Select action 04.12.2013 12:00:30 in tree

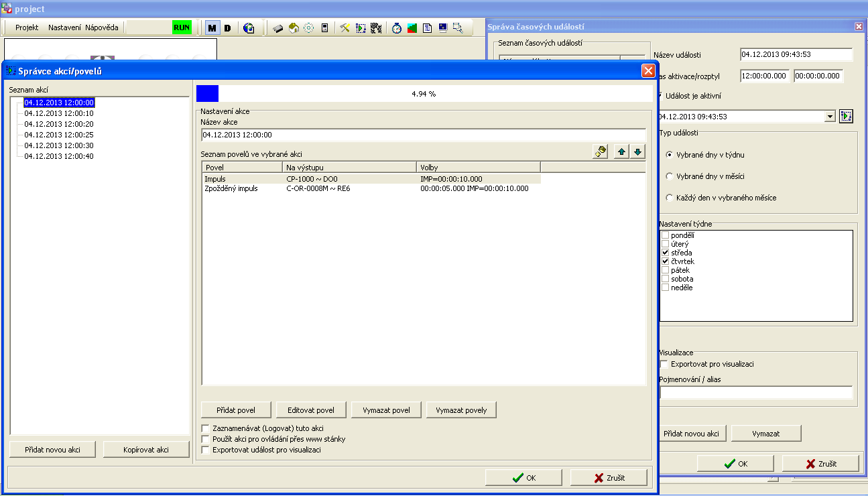59,145
